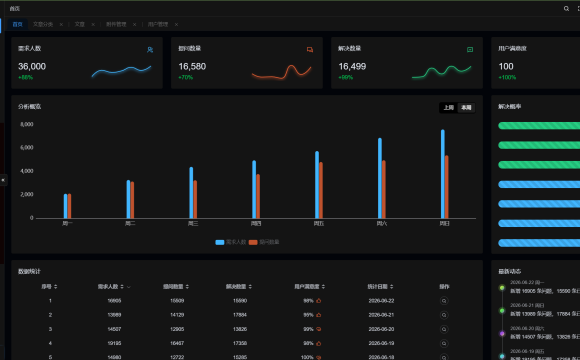Switch to the 附件管理 tab
Screen dimensions: 580x360
[116, 24]
